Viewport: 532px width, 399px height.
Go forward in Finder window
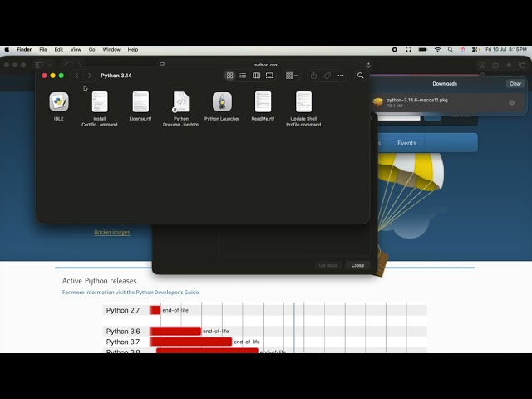pyautogui.click(x=90, y=76)
